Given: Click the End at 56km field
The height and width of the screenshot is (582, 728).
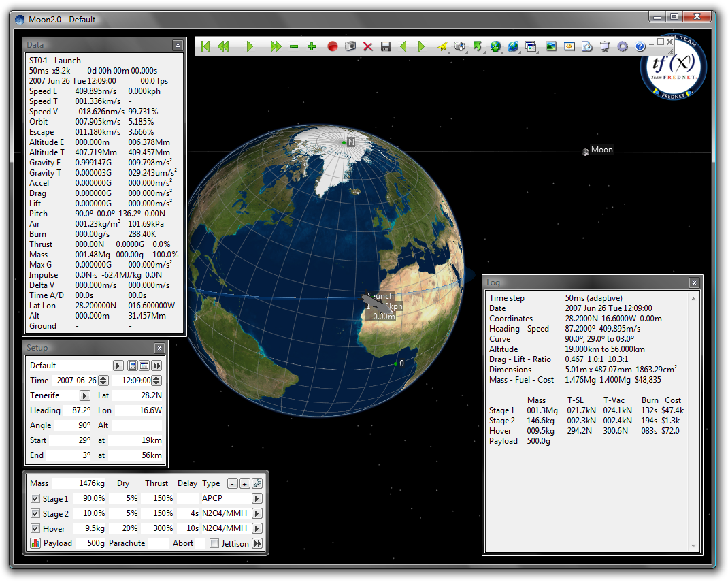Looking at the screenshot, I should [x=136, y=455].
